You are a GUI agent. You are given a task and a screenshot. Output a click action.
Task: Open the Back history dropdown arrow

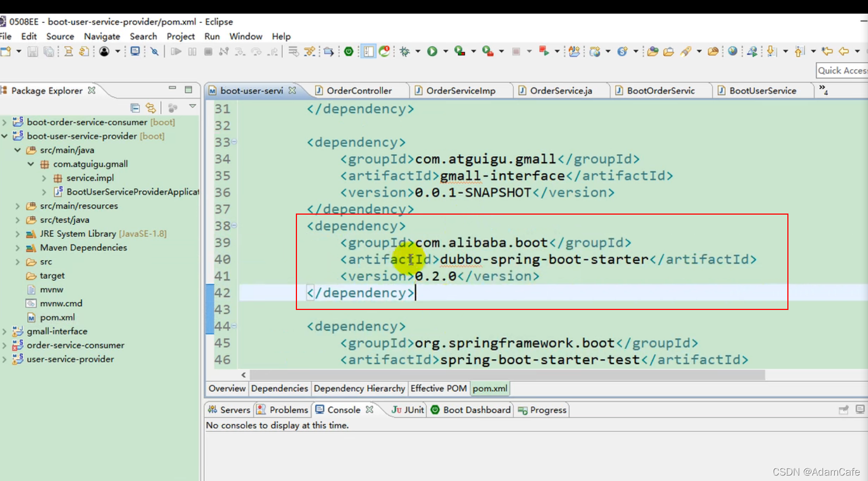tap(857, 51)
